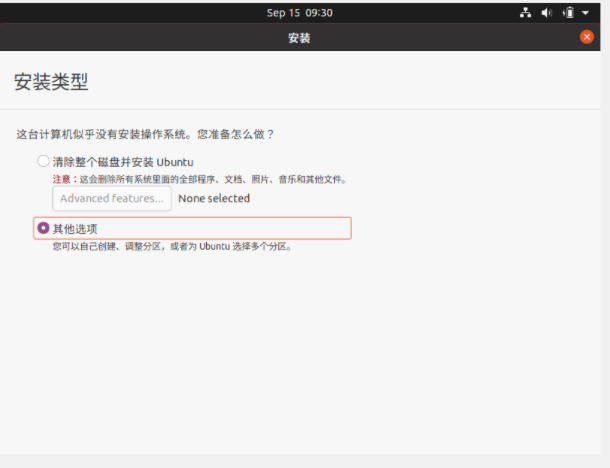This screenshot has height=468, width=610.
Task: Select the 其他选项 radio button
Action: click(43, 228)
